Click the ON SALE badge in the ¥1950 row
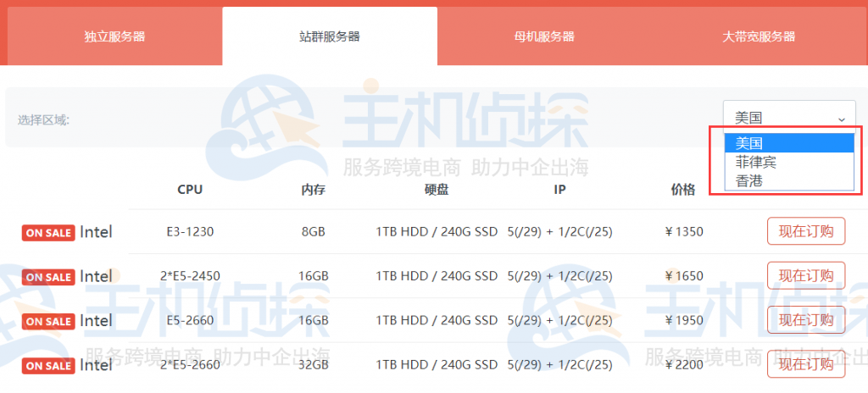Viewport: 868px width, 393px height. (48, 321)
